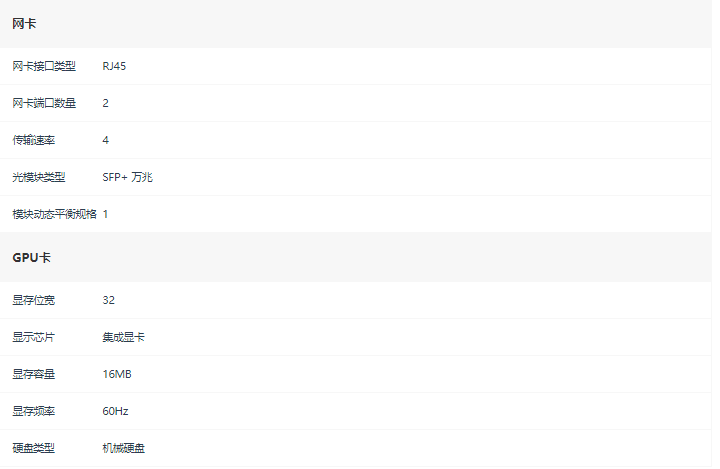Screen dimensions: 720x469
Task: Select the 显存位宽 label
Action: tap(34, 300)
